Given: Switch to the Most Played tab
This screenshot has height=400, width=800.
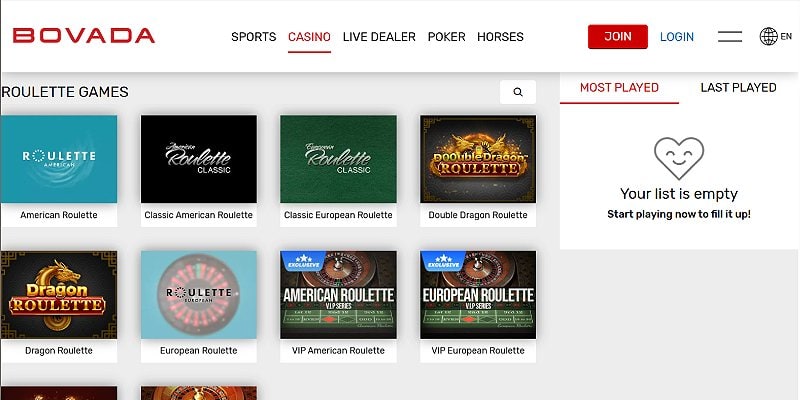Looking at the screenshot, I should tap(619, 88).
